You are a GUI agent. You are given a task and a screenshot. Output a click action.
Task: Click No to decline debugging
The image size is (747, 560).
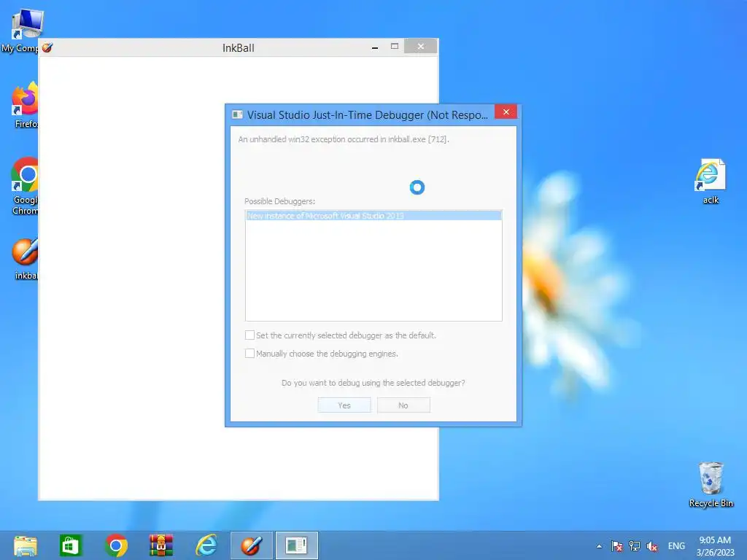(403, 405)
